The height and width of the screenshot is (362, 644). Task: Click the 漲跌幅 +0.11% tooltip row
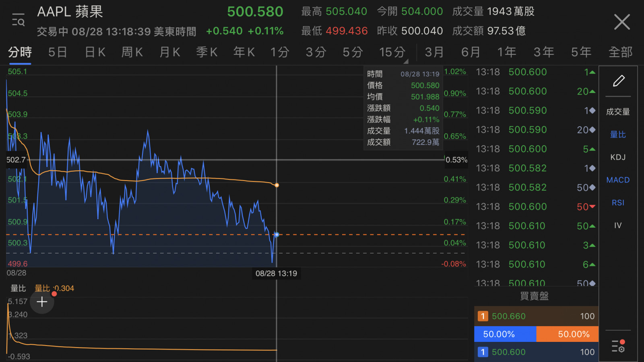(403, 119)
